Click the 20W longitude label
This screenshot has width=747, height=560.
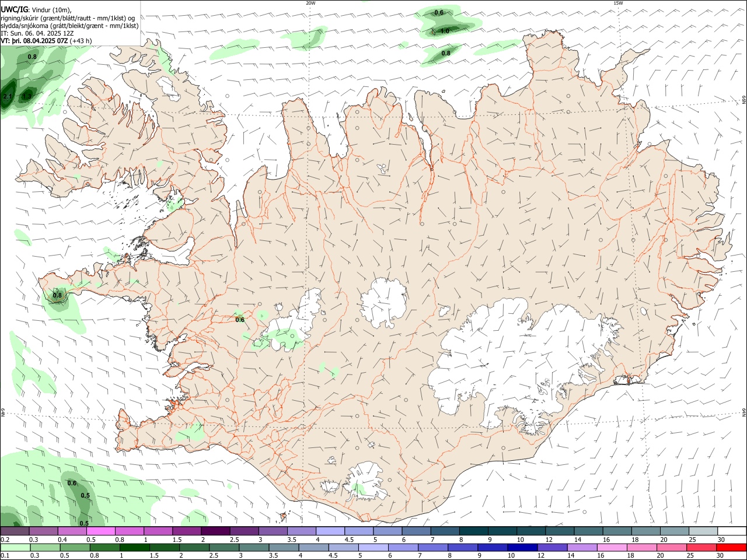[x=311, y=3]
